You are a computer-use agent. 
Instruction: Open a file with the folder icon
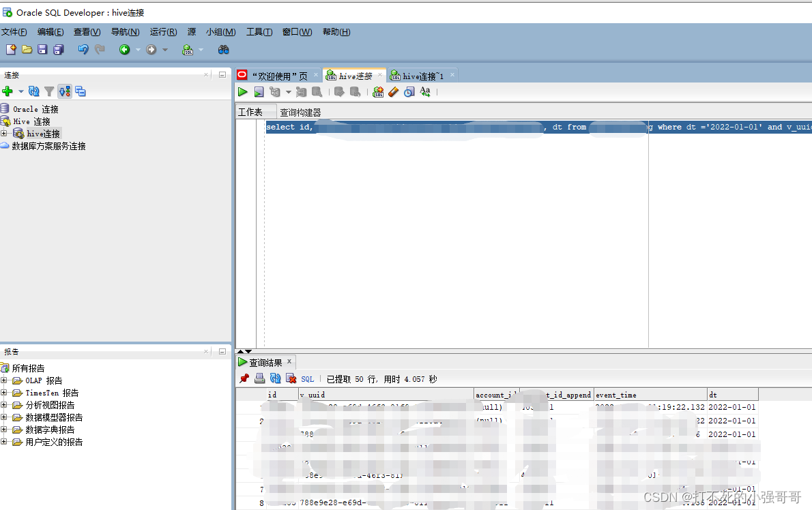click(27, 50)
